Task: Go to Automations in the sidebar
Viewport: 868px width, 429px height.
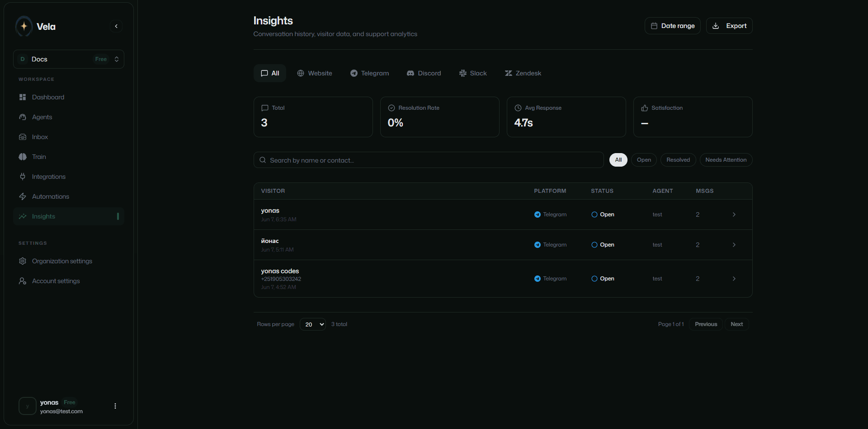Action: [x=69, y=196]
